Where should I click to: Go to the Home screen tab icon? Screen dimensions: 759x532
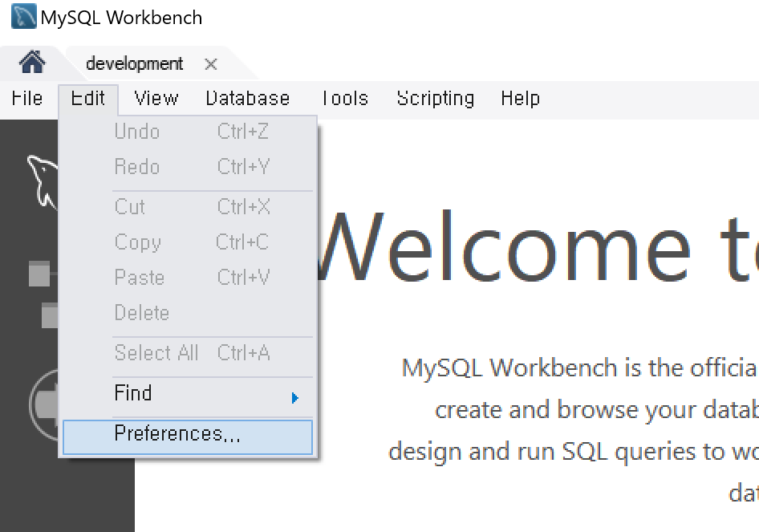click(32, 63)
